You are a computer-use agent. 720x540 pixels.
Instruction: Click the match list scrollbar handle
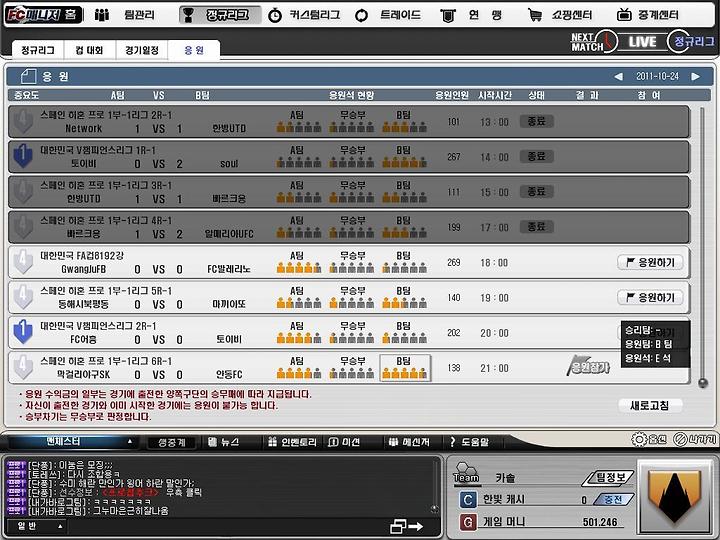click(703, 382)
